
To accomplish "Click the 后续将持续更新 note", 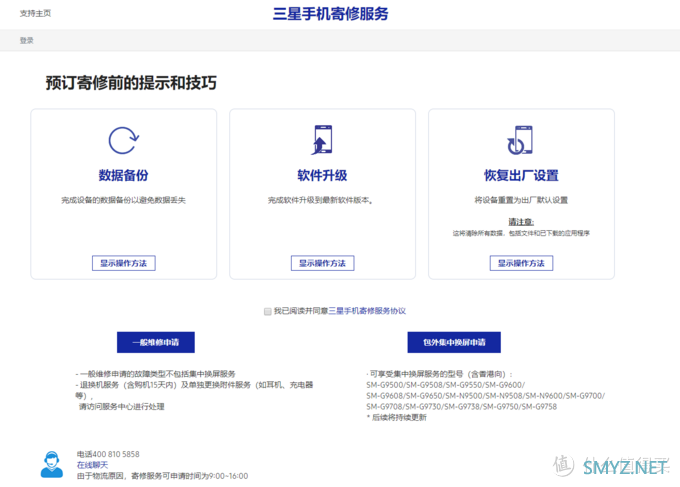I will 396,417.
